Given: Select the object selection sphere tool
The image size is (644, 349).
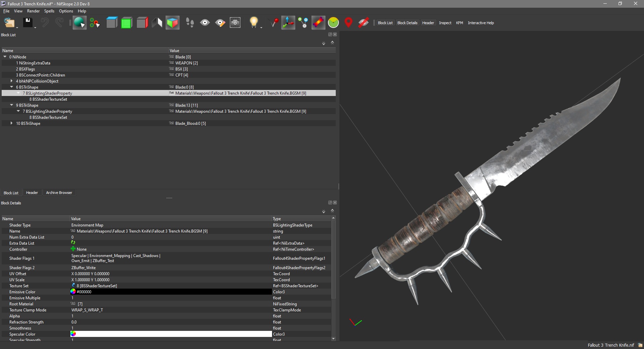Looking at the screenshot, I should (x=79, y=23).
